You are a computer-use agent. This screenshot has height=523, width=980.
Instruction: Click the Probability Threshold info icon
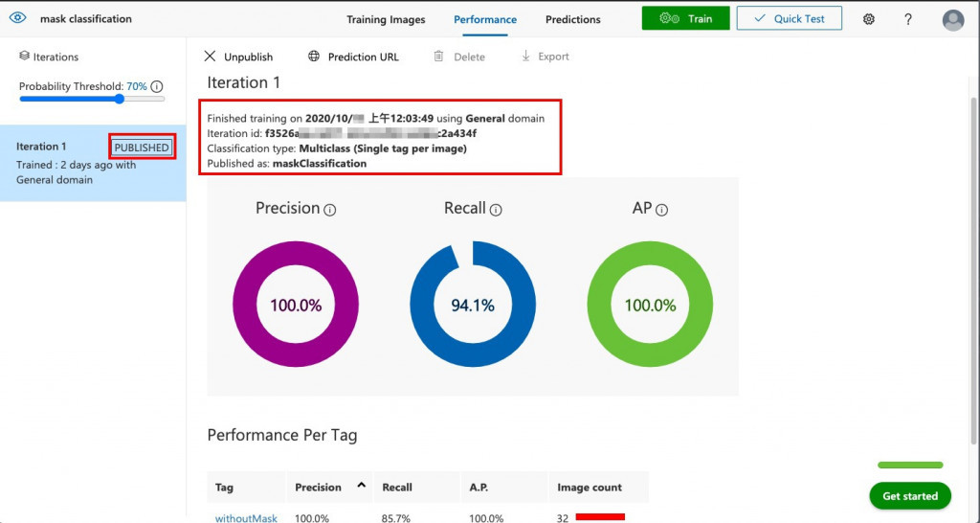[x=158, y=86]
